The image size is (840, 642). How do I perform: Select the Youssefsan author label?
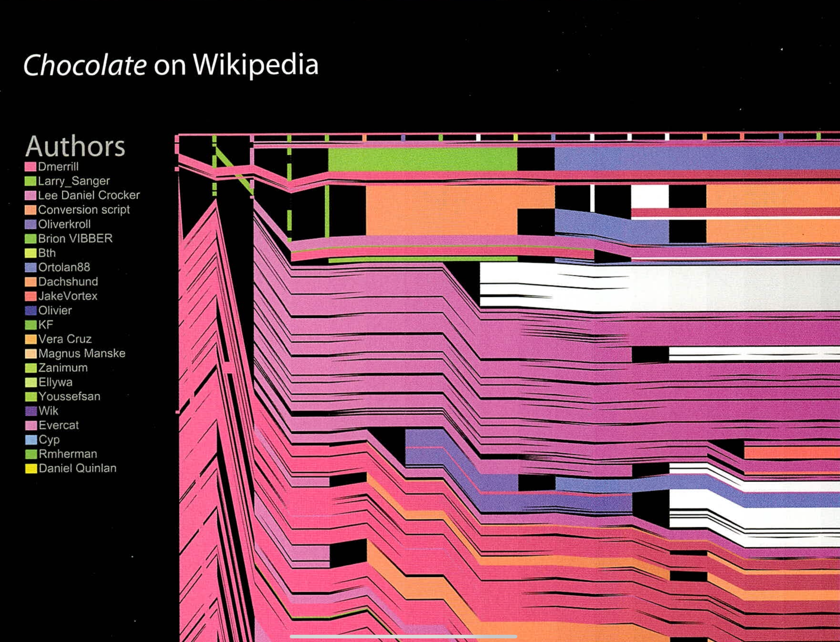pyautogui.click(x=69, y=397)
